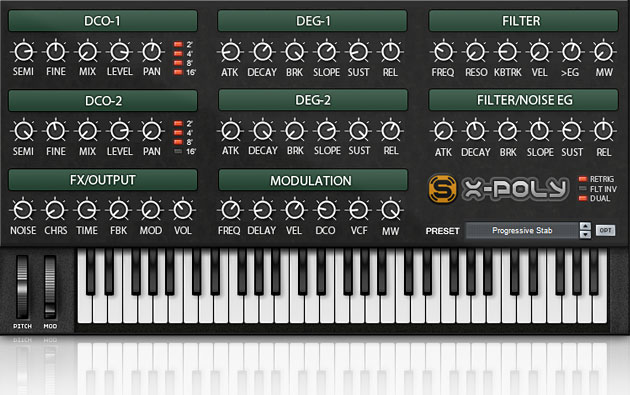Click the MODULATION DELAY knob
The height and width of the screenshot is (395, 630).
262,210
